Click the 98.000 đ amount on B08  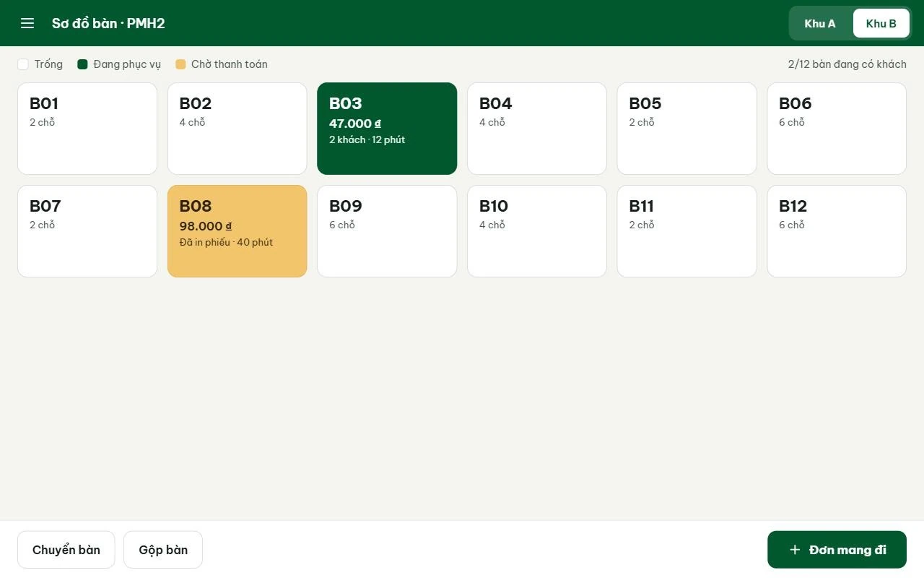[206, 226]
